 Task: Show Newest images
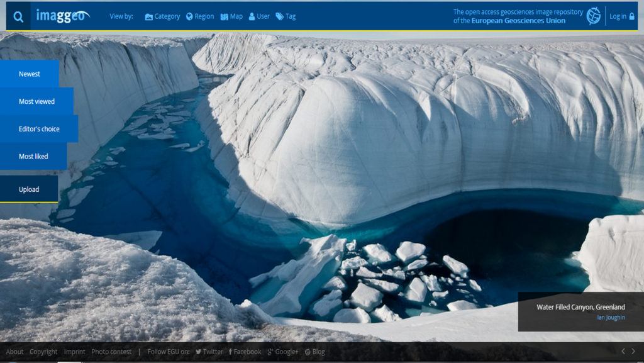point(30,74)
